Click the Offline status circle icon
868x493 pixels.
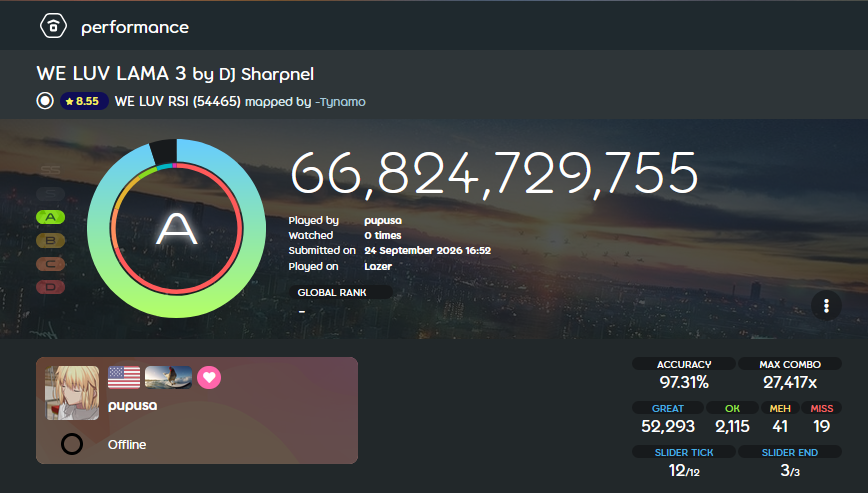72,444
